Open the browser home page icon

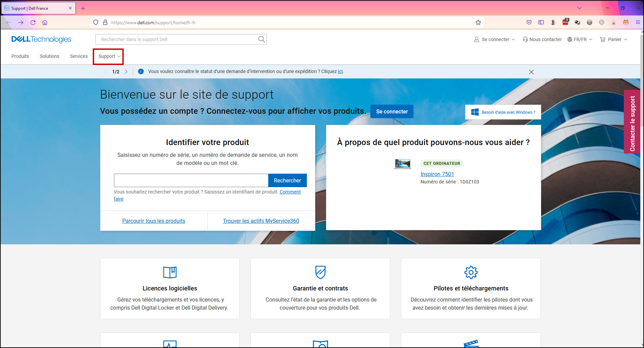point(45,23)
